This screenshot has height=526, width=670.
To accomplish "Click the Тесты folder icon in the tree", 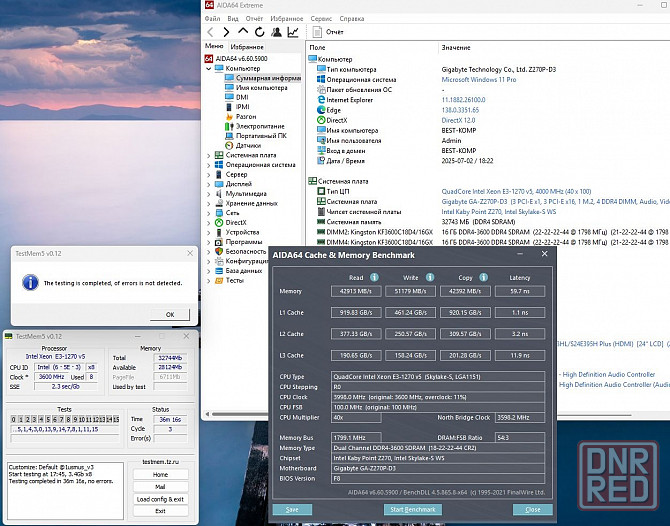I will pos(219,280).
